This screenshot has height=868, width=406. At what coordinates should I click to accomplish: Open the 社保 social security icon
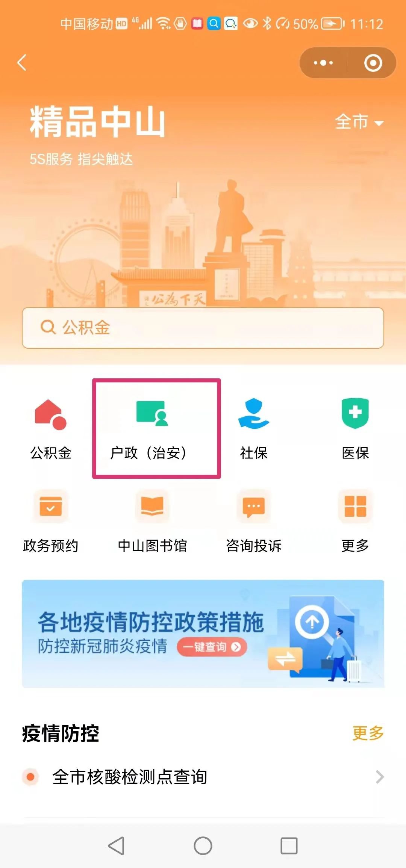point(254,414)
